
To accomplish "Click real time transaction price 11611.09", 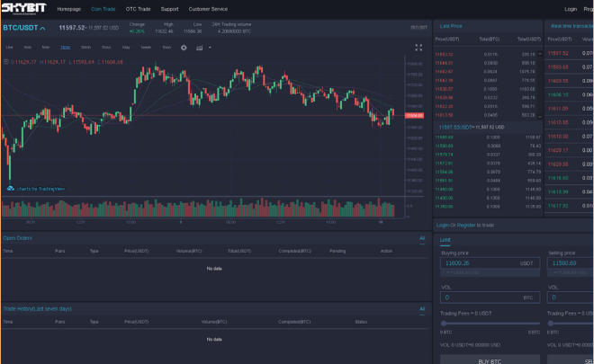I will pos(558,109).
